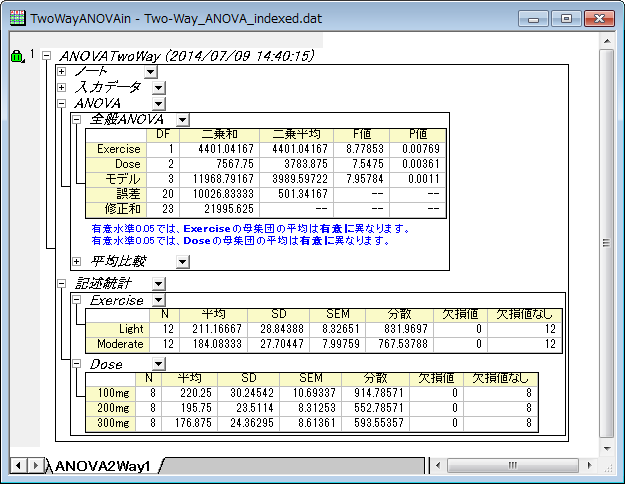Click the Exercise P value 0.00769
The height and width of the screenshot is (484, 625).
(x=421, y=149)
